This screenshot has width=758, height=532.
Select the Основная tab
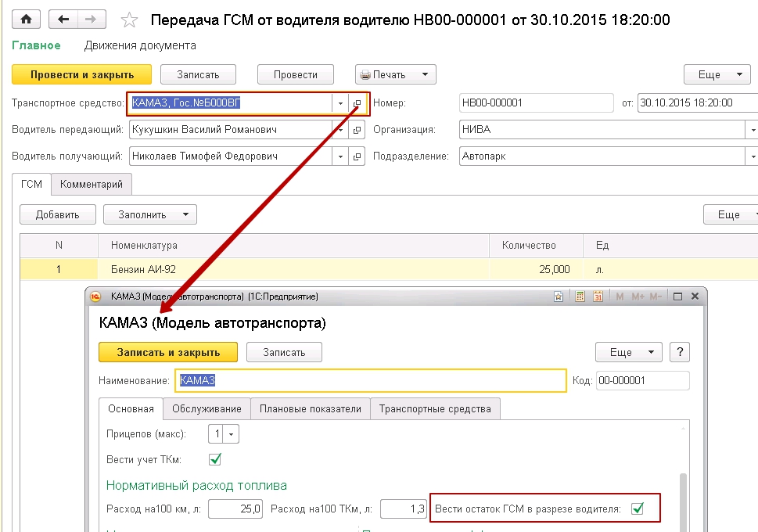[131, 408]
